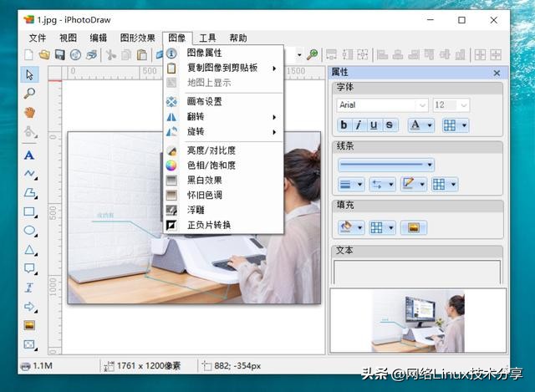
Task: Apply 怀旧色调 from the menu
Action: tap(223, 195)
